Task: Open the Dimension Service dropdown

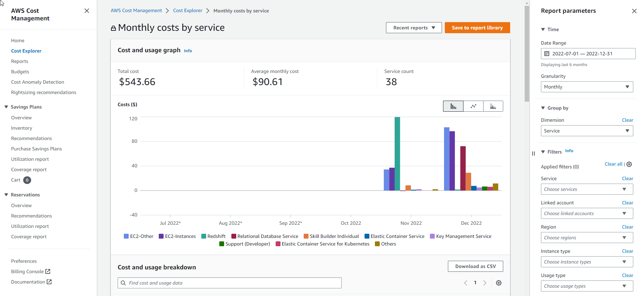Action: (587, 131)
